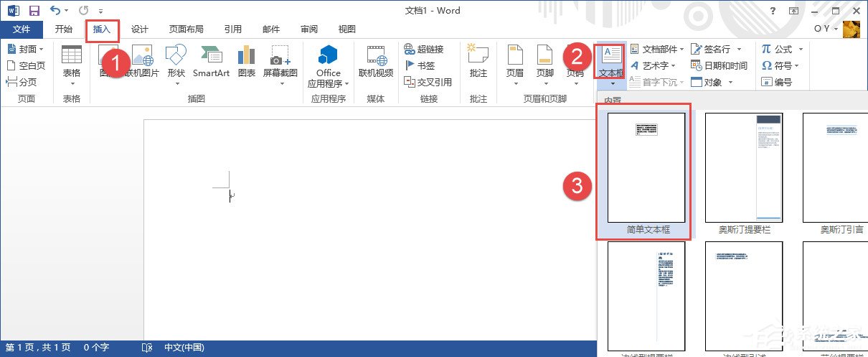Insert a chart using 图表 icon

pos(247,56)
